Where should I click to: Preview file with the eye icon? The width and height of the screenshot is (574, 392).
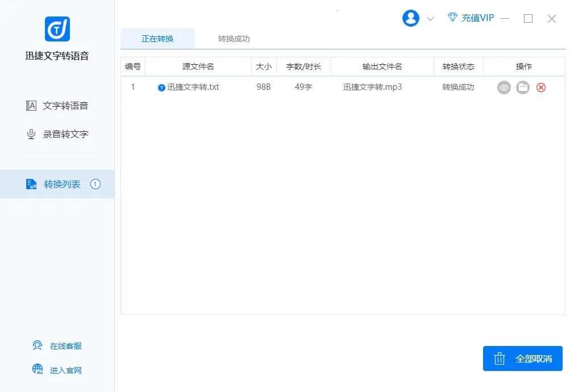pyautogui.click(x=504, y=87)
